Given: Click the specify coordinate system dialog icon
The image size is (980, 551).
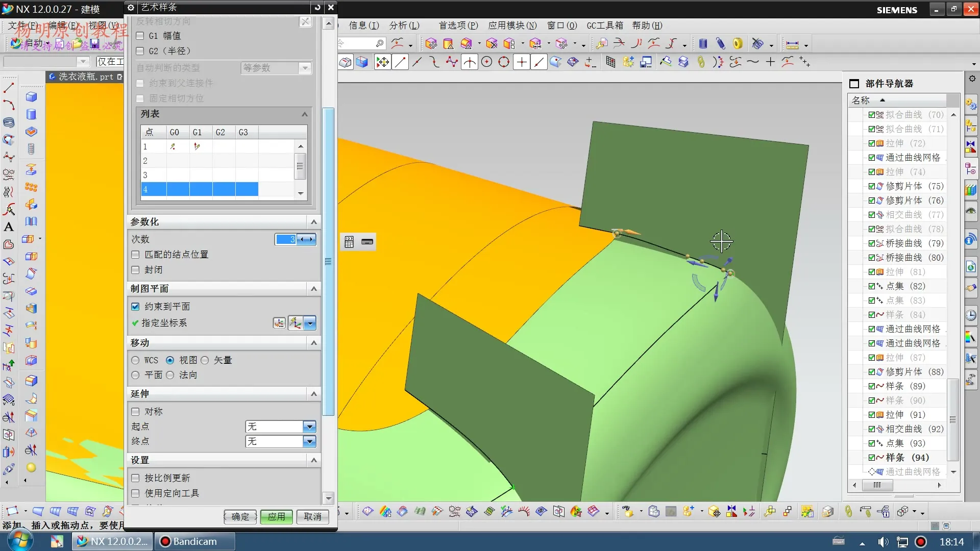Looking at the screenshot, I should click(x=279, y=323).
